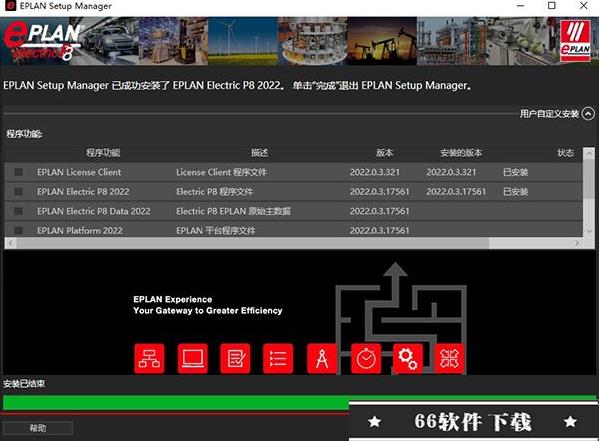
Task: Toggle checkbox for EPLAN Electric P8 2022
Action: (18, 191)
